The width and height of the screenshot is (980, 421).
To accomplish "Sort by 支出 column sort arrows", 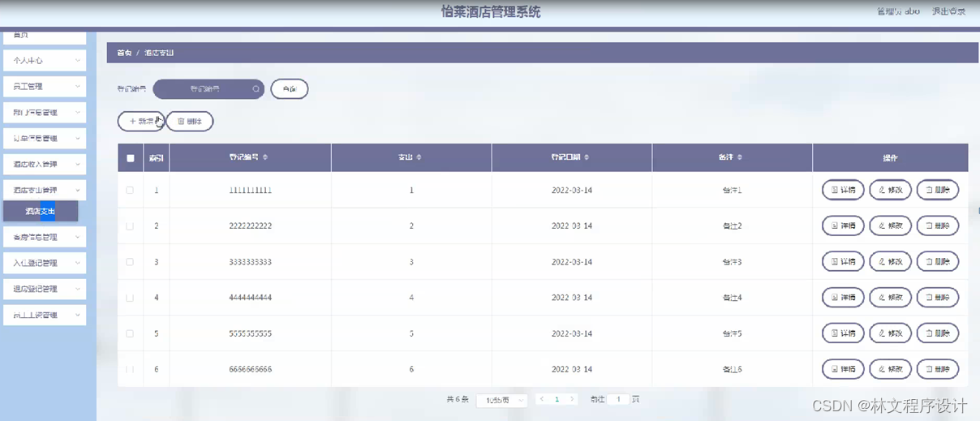I will 419,157.
